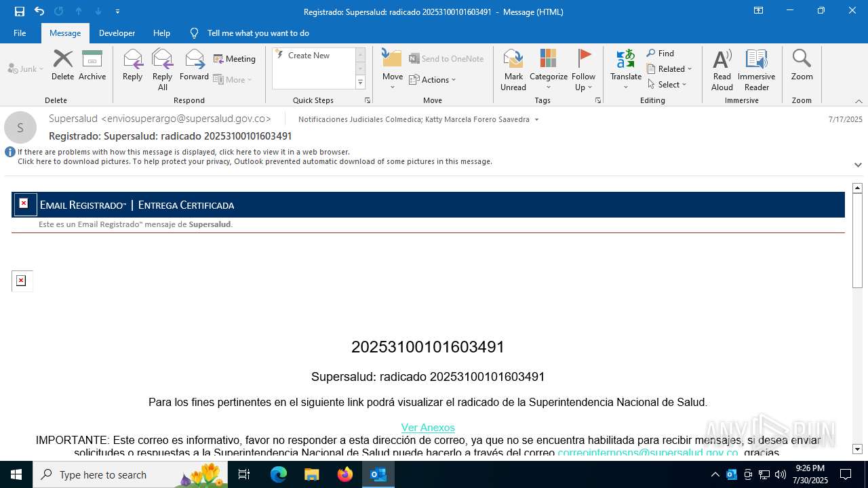
Task: Open the Move dropdown
Action: point(393,70)
